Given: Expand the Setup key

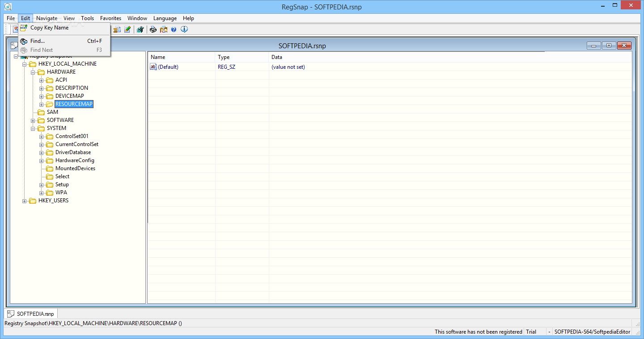Looking at the screenshot, I should 42,185.
